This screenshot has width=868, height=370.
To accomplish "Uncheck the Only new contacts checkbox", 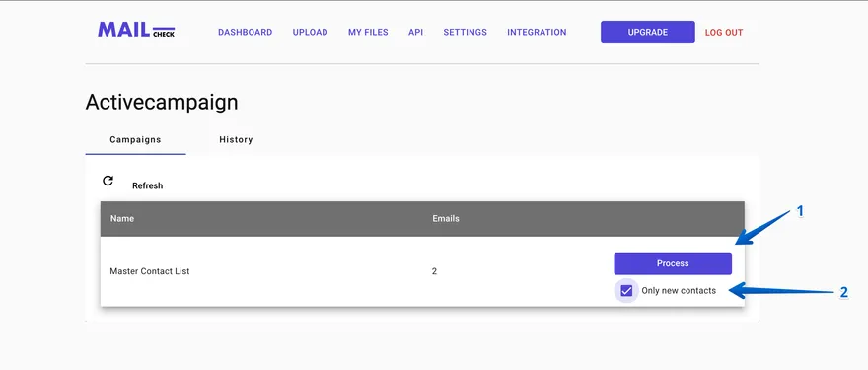I will coord(626,291).
